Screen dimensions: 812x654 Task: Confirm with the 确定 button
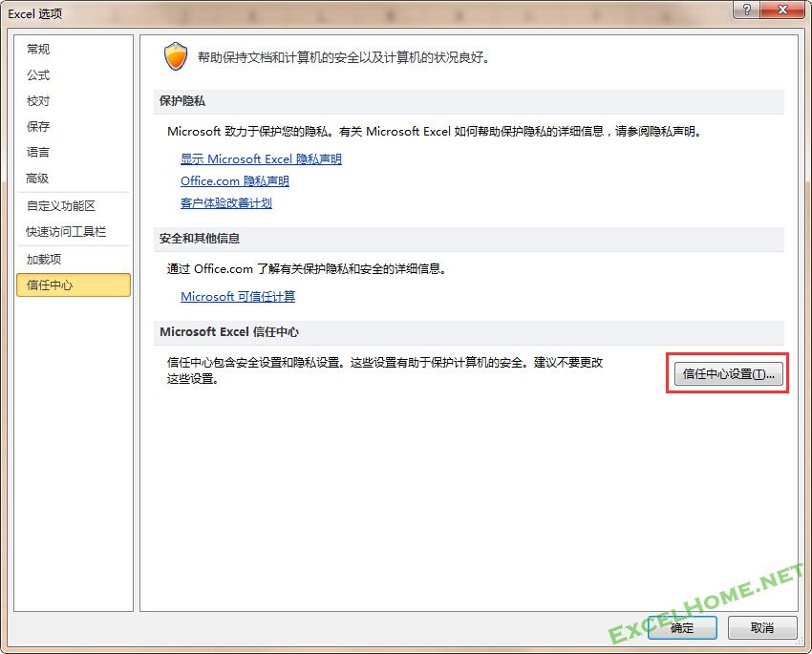[682, 628]
